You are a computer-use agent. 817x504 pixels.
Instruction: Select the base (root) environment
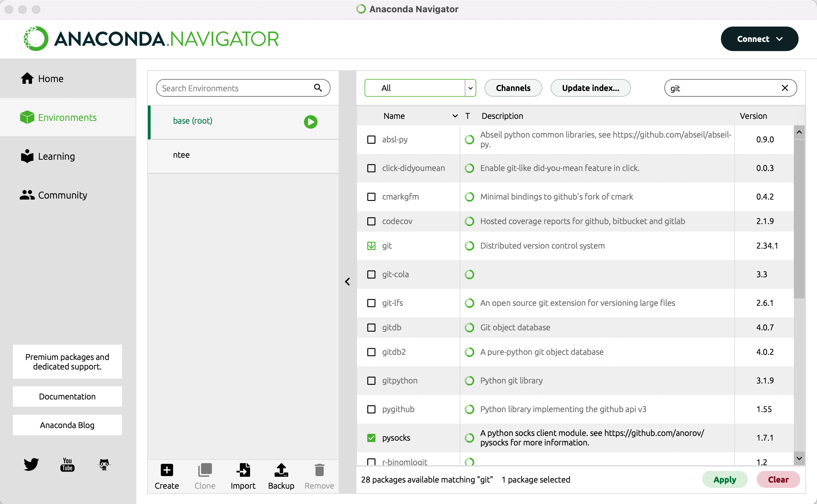coord(243,122)
